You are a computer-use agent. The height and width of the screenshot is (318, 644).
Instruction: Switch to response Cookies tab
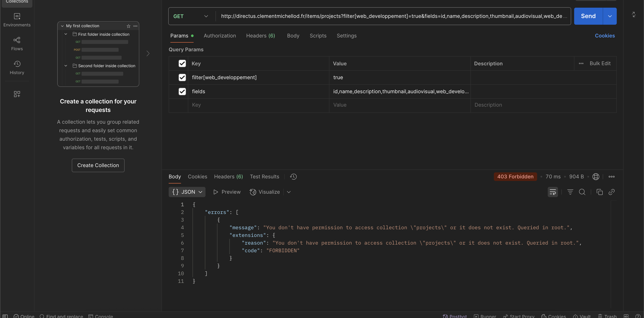pyautogui.click(x=197, y=177)
